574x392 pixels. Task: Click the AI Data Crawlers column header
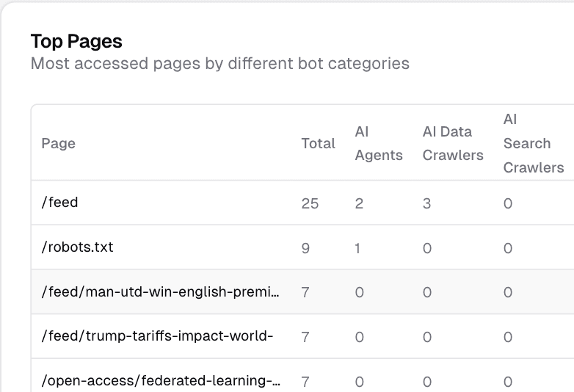pyautogui.click(x=453, y=143)
